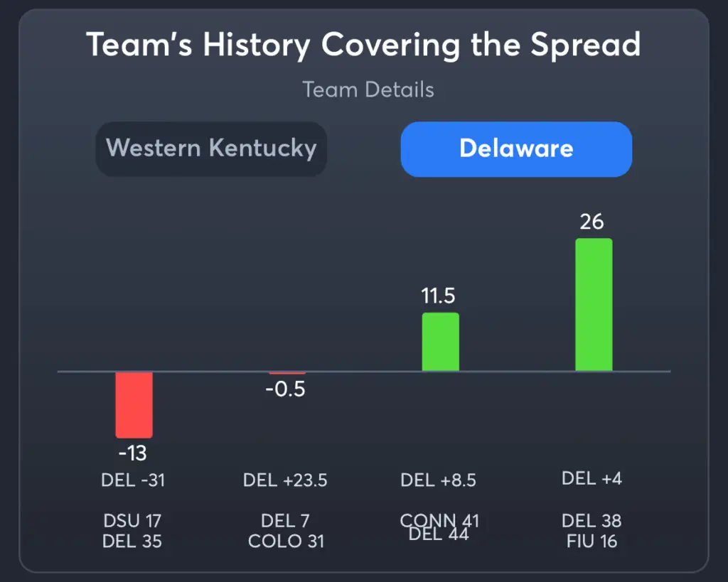728x582 pixels.
Task: Select the green 11.5 bar
Action: coord(440,342)
